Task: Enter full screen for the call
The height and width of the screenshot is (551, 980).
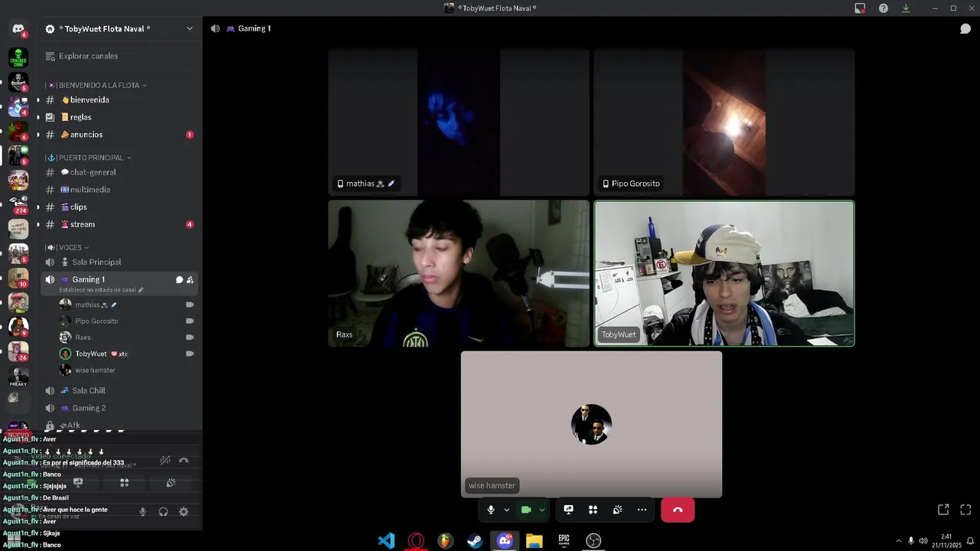Action: 965,510
